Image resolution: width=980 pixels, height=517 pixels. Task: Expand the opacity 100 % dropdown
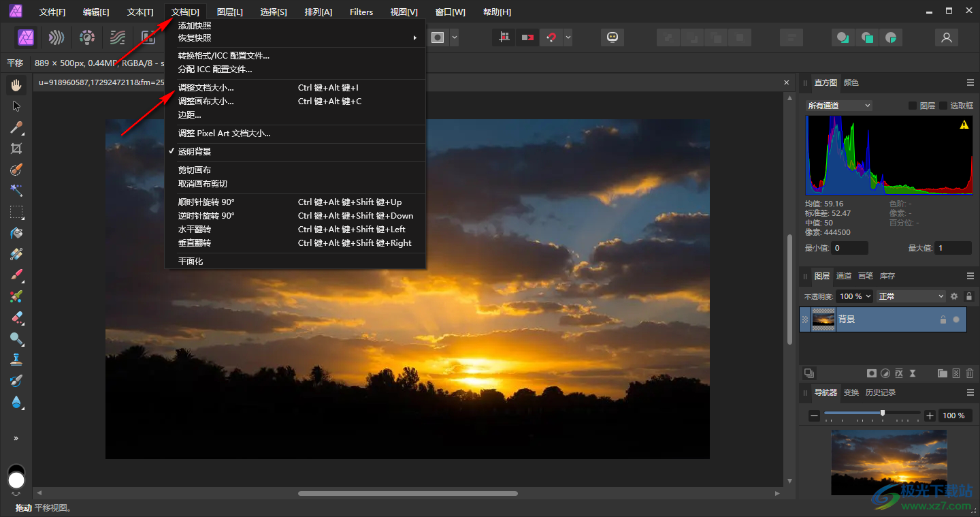tap(855, 296)
